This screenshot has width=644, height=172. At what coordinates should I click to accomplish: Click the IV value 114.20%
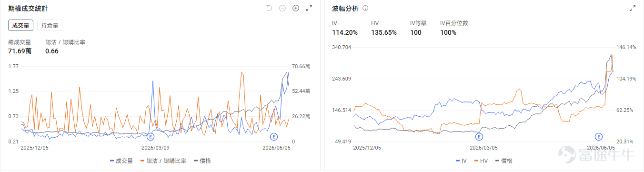coord(345,32)
